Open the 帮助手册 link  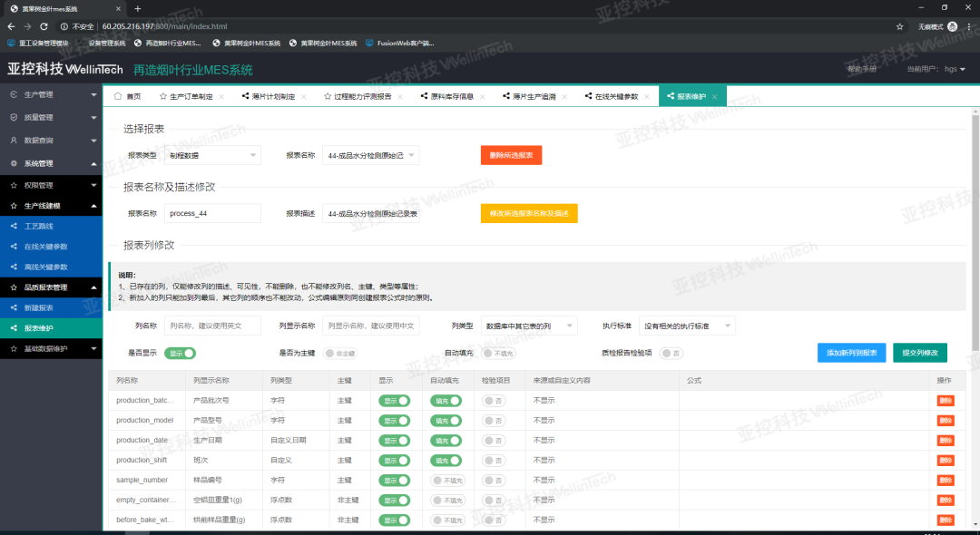coord(862,69)
